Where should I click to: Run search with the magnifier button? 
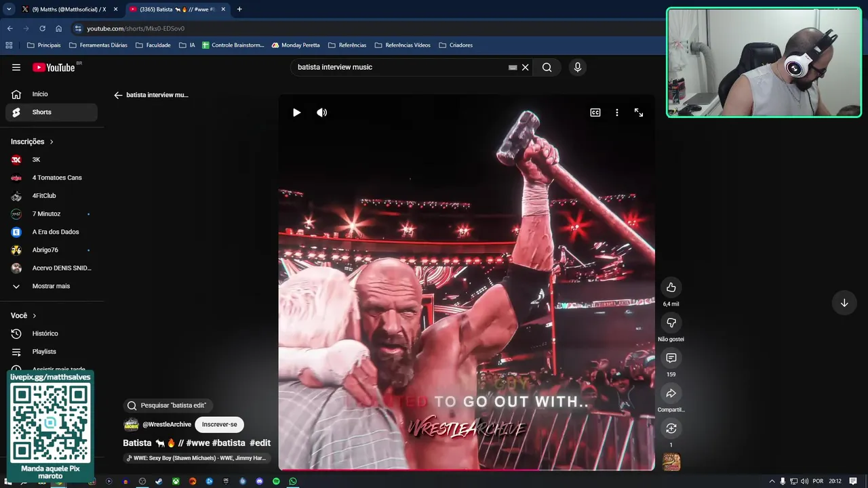click(547, 67)
